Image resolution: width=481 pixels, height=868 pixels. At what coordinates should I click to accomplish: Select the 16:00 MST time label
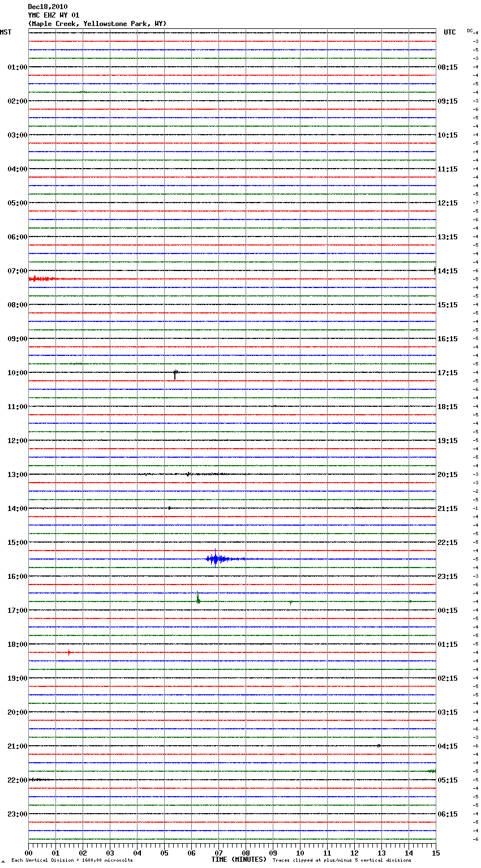(17, 577)
